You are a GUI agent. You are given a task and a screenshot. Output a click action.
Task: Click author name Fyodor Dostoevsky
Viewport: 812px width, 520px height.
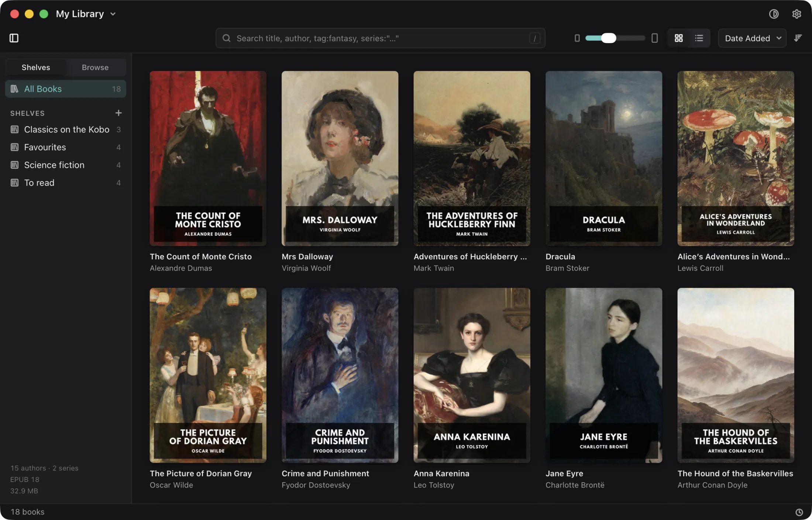(x=316, y=485)
